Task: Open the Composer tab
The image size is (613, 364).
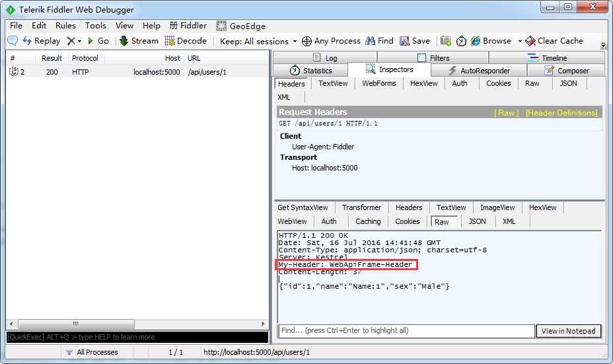Action: (x=566, y=71)
